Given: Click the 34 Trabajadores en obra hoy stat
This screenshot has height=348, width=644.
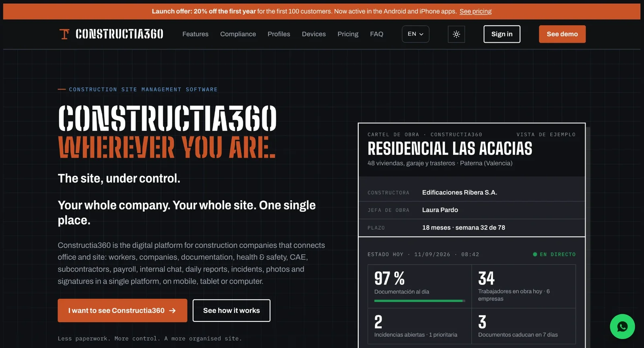Looking at the screenshot, I should coord(524,286).
